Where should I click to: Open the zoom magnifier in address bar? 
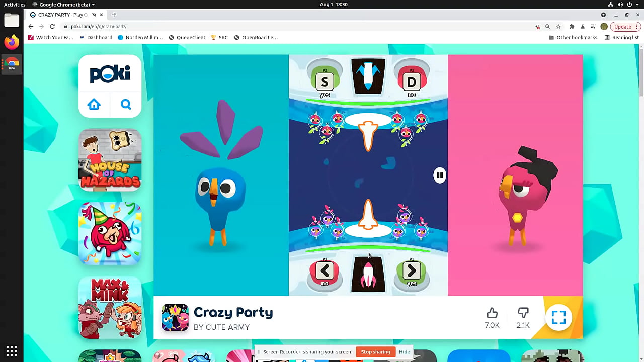coord(548,26)
